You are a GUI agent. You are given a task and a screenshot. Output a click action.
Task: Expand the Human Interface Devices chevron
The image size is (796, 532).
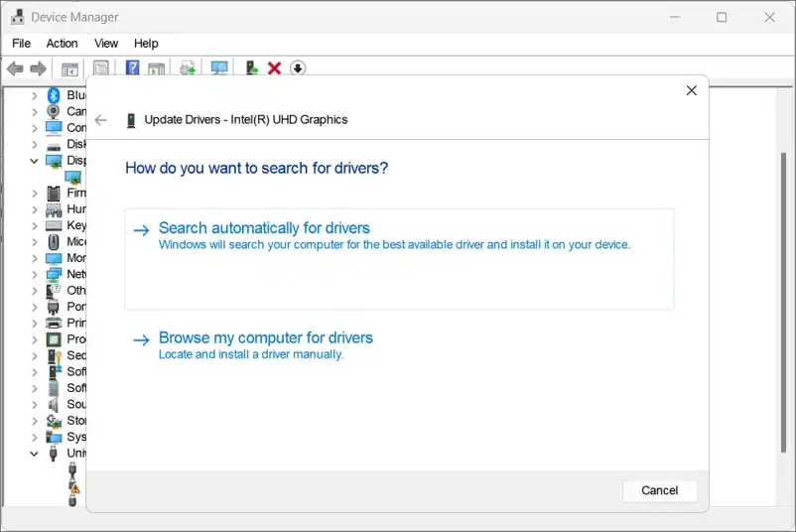34,209
